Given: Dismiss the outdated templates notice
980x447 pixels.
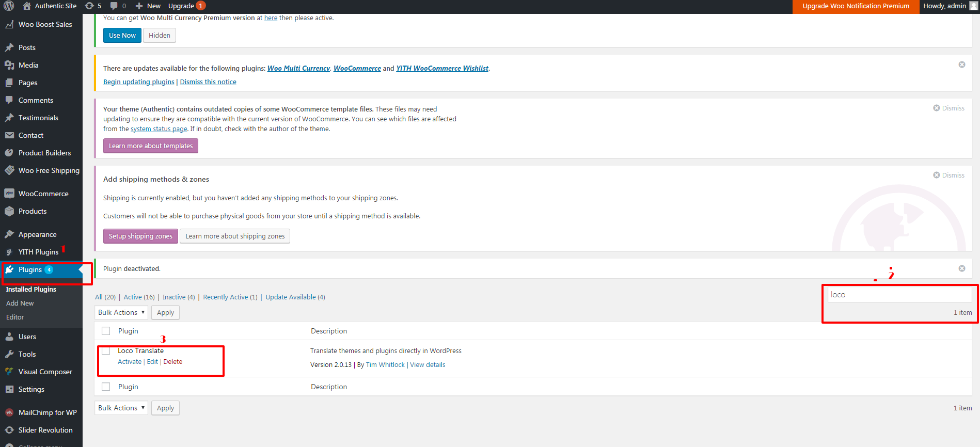Looking at the screenshot, I should pos(949,108).
